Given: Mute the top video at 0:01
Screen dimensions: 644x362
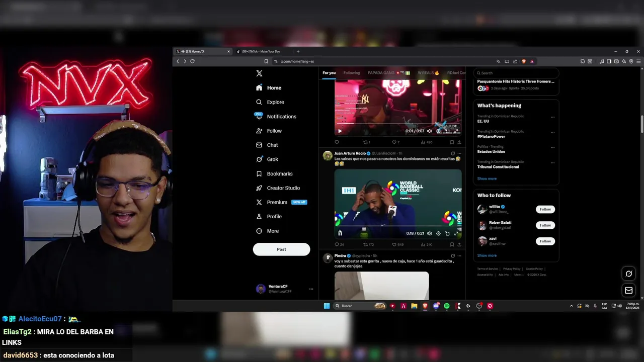Looking at the screenshot, I should [x=429, y=131].
